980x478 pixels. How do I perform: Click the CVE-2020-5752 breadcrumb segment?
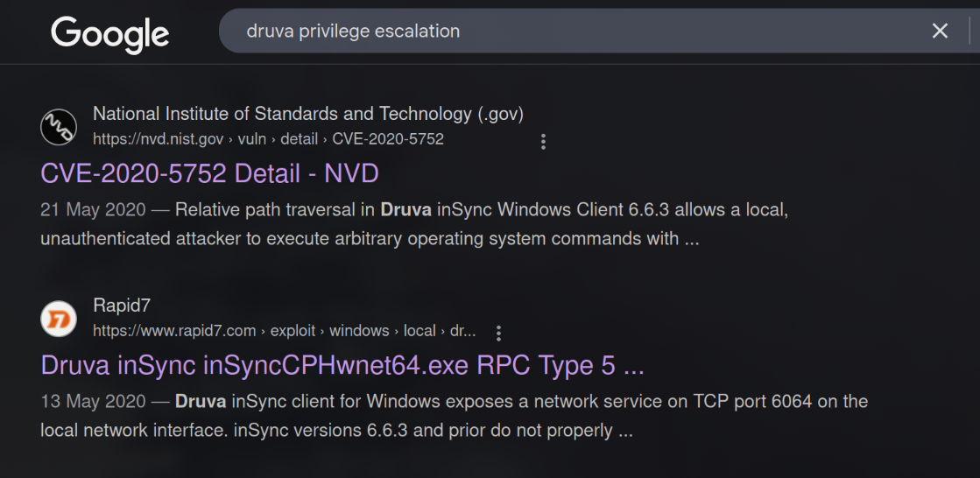388,139
